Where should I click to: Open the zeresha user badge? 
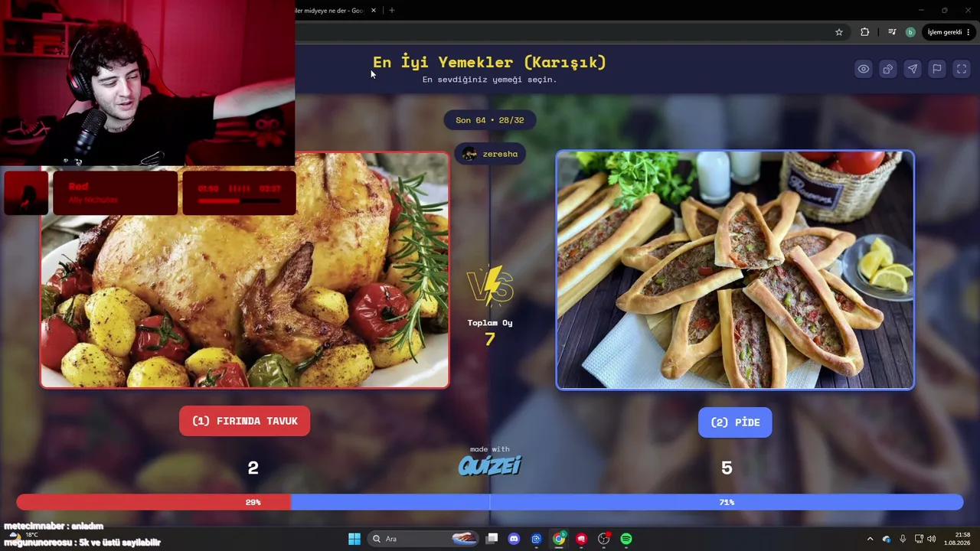click(x=490, y=154)
